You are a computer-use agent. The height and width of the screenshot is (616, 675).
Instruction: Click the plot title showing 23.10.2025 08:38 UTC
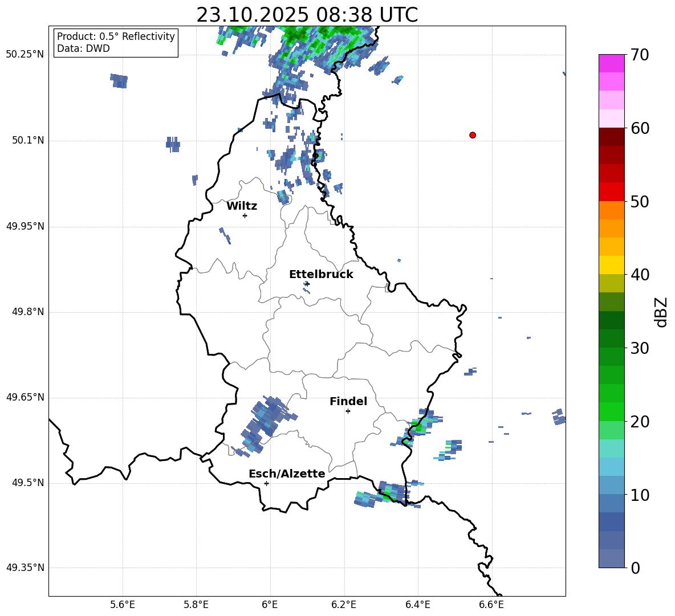pyautogui.click(x=307, y=15)
